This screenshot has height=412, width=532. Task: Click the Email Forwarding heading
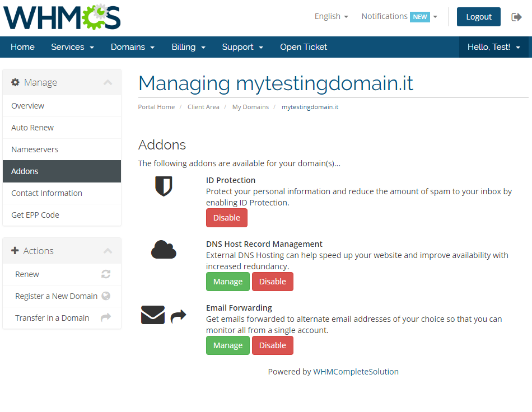tap(239, 308)
